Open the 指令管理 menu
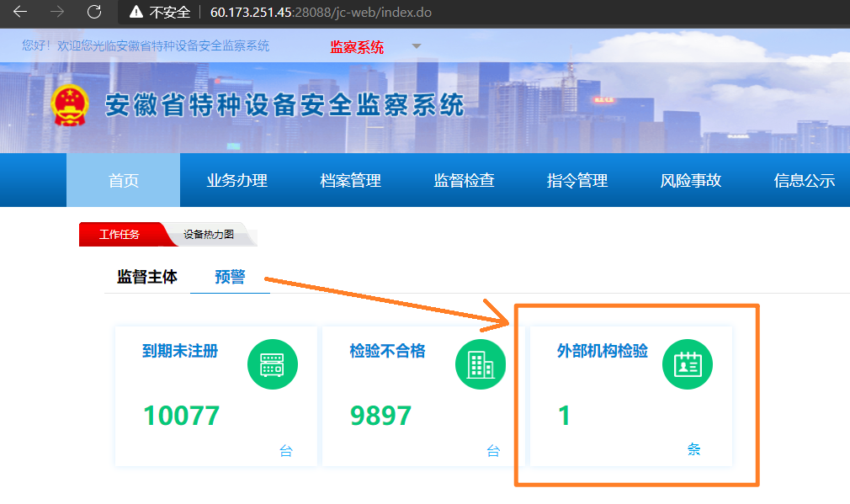 click(577, 180)
